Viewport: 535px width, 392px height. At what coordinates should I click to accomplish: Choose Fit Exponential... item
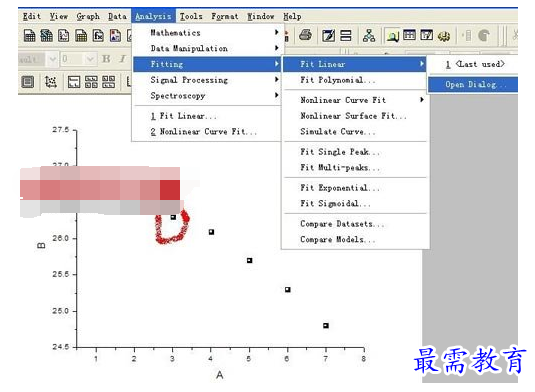click(355, 188)
